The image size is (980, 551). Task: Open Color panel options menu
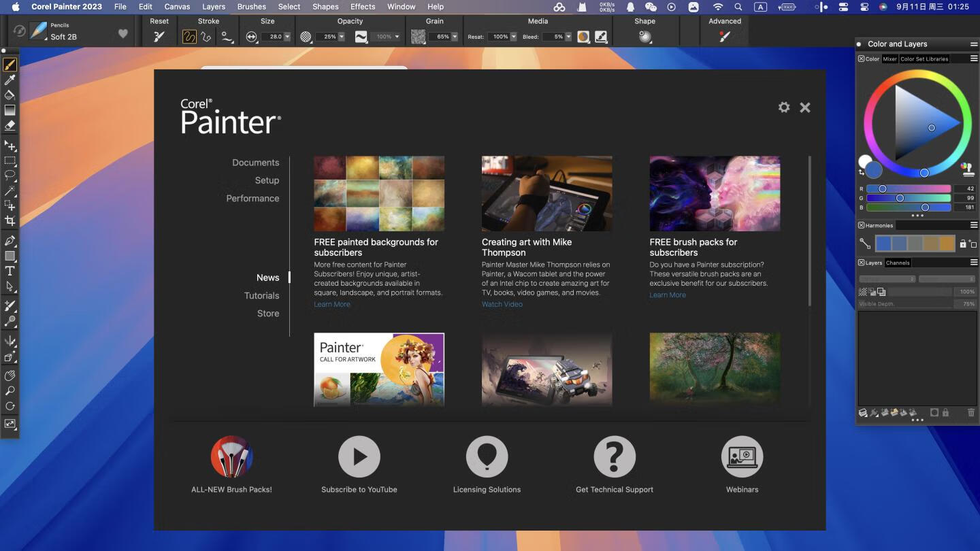974,59
